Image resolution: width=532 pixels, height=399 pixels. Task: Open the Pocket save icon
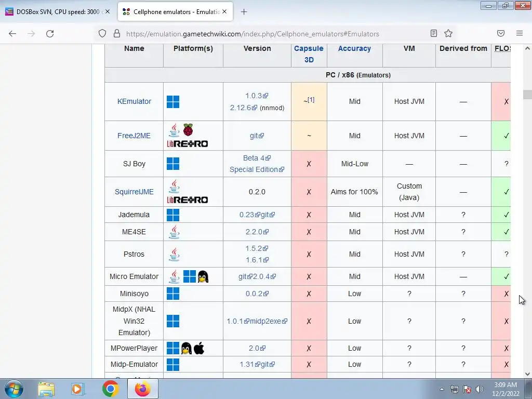point(501,33)
